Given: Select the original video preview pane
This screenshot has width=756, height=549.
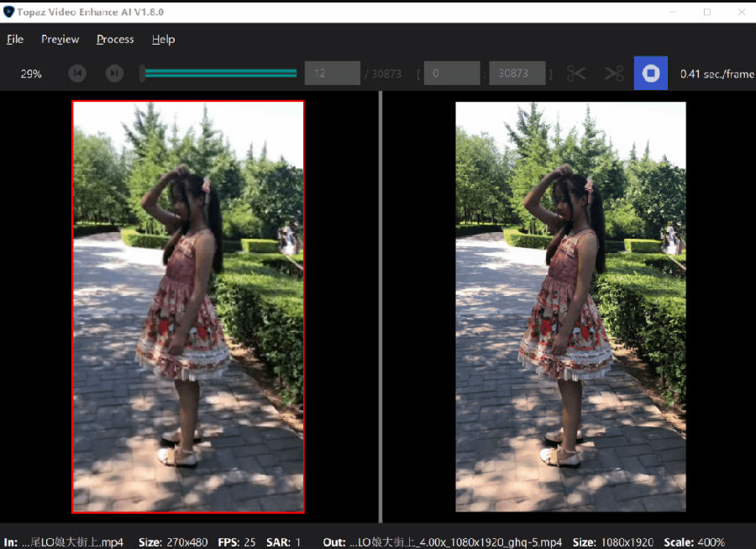Looking at the screenshot, I should click(x=188, y=307).
